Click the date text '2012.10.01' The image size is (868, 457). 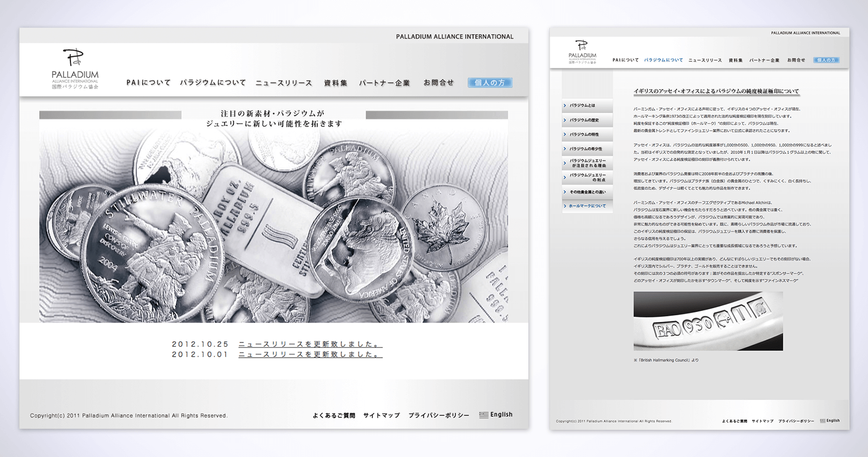coord(200,354)
